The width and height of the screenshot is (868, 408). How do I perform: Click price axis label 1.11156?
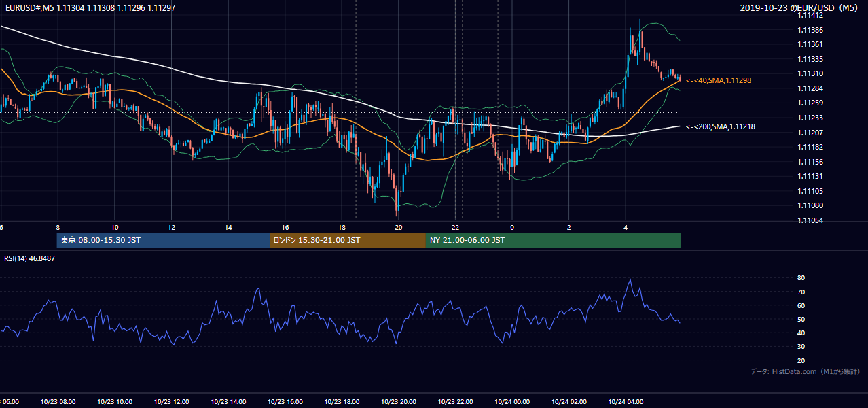810,162
